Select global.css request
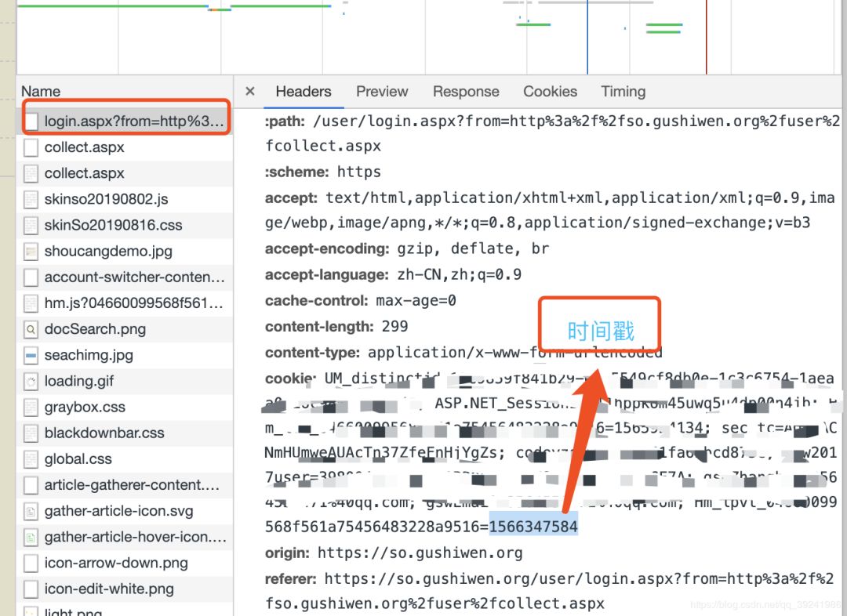The width and height of the screenshot is (847, 616). click(x=125, y=459)
